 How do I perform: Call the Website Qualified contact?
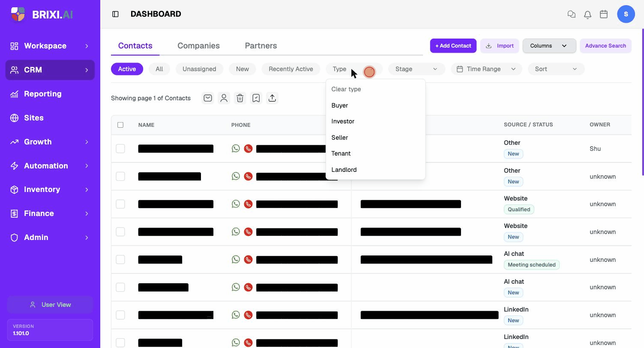coord(248,204)
